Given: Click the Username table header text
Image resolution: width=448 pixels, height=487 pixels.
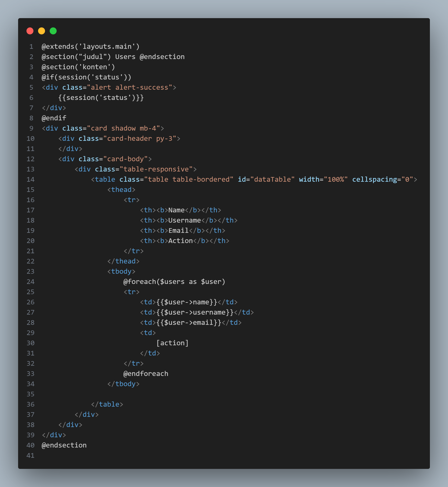Looking at the screenshot, I should 185,220.
